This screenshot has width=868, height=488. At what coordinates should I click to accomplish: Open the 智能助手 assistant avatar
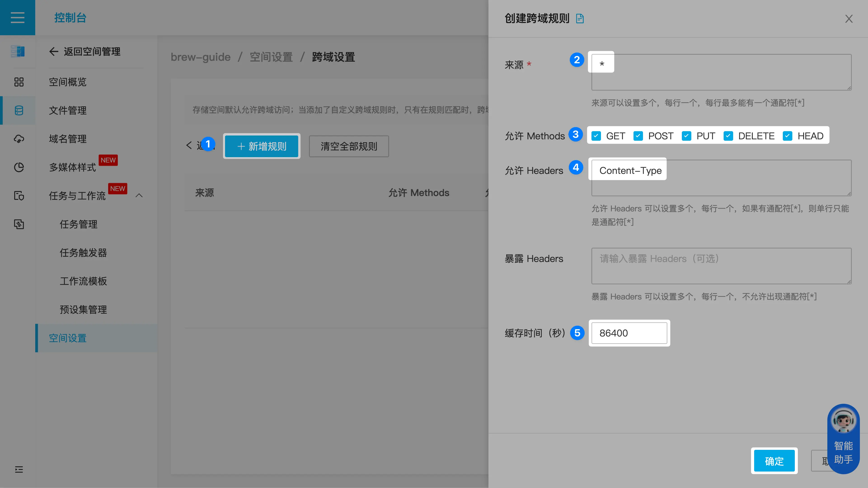[x=843, y=421]
